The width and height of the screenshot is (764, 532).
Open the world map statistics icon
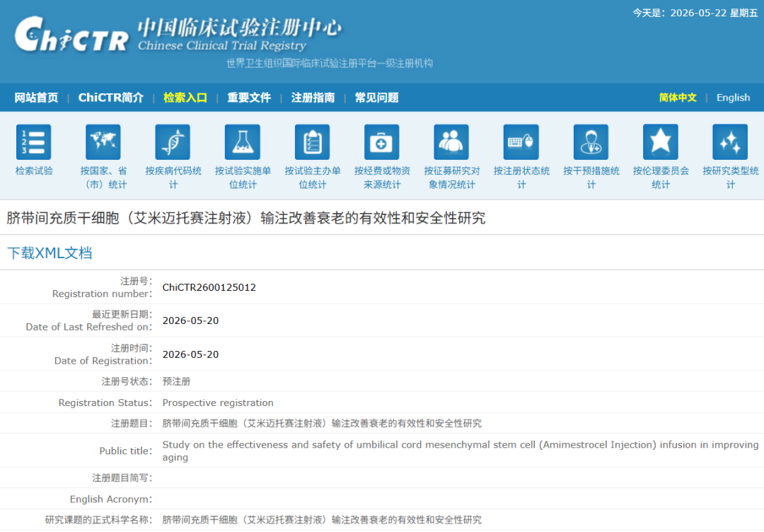pos(103,141)
